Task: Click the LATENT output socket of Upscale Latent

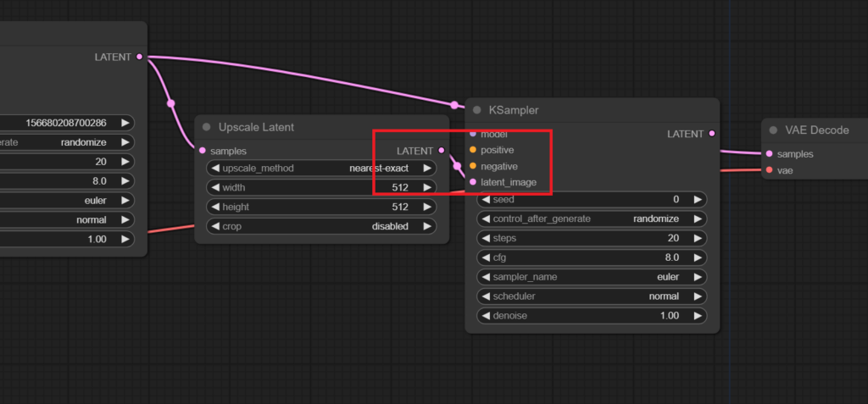Action: coord(441,151)
